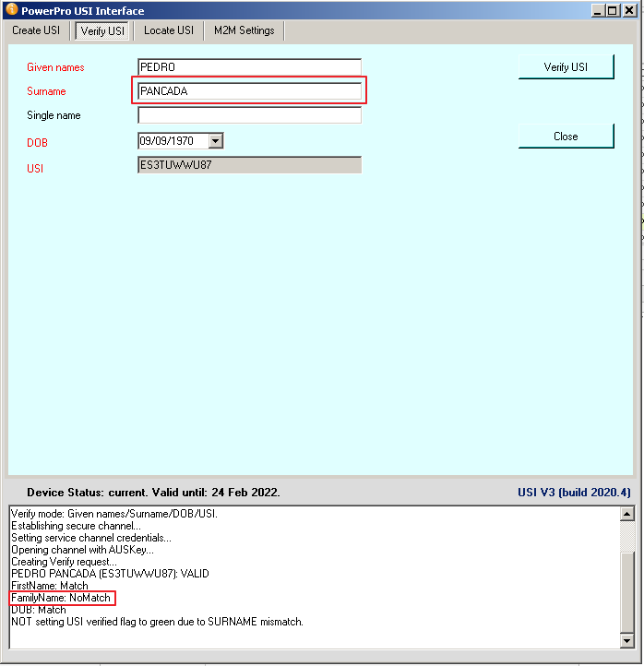
Task: Click the 'FamilyName: NoMatch' log line
Action: click(x=61, y=598)
